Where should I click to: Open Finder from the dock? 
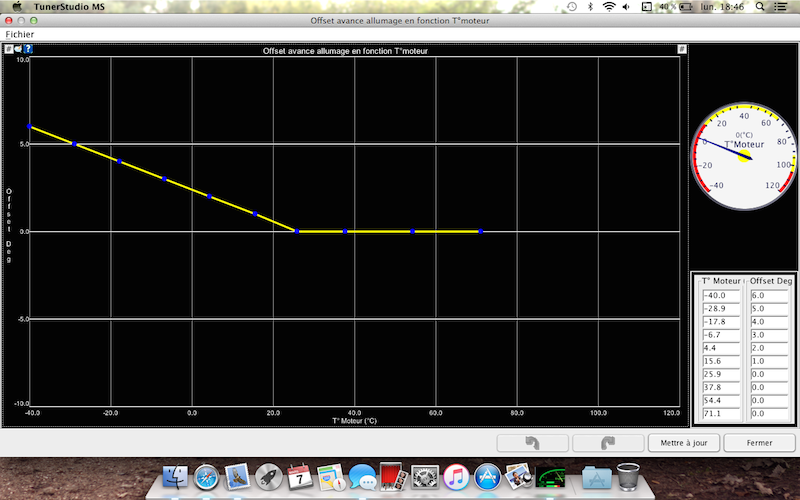pyautogui.click(x=175, y=478)
